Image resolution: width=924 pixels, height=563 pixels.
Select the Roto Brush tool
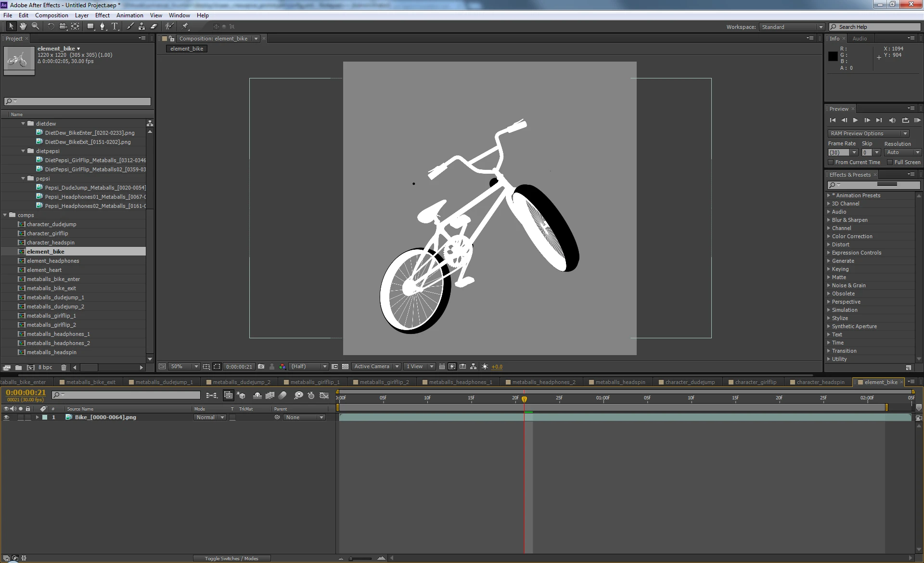click(x=169, y=26)
